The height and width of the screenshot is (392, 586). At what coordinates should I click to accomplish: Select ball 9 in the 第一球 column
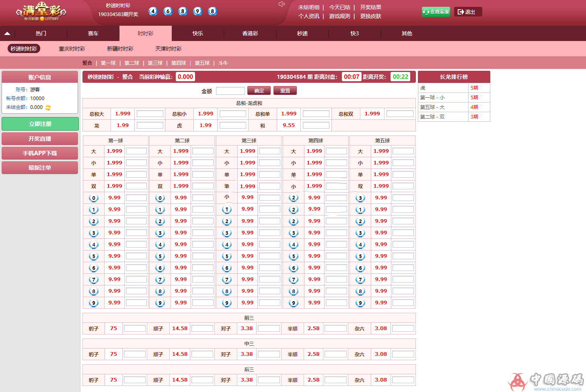(x=94, y=303)
